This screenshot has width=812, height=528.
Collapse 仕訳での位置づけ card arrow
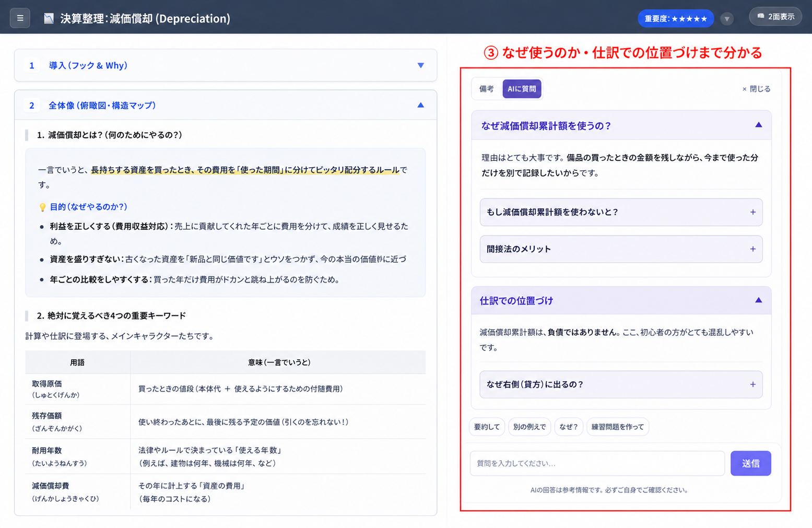758,300
